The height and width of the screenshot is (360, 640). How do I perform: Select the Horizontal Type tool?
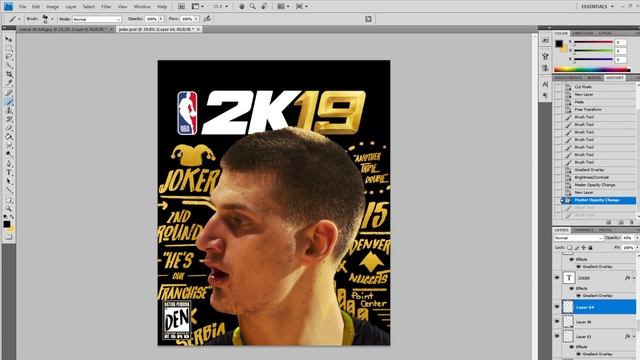coord(9,173)
